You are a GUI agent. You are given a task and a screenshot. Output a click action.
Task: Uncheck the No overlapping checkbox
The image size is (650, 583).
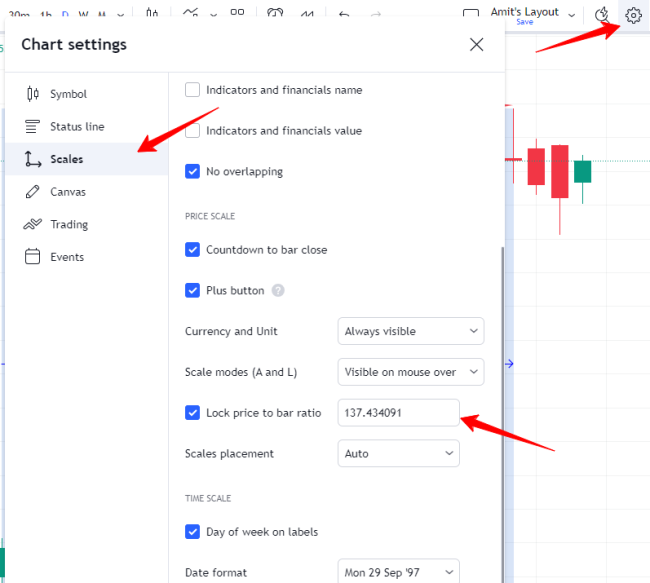click(x=193, y=172)
